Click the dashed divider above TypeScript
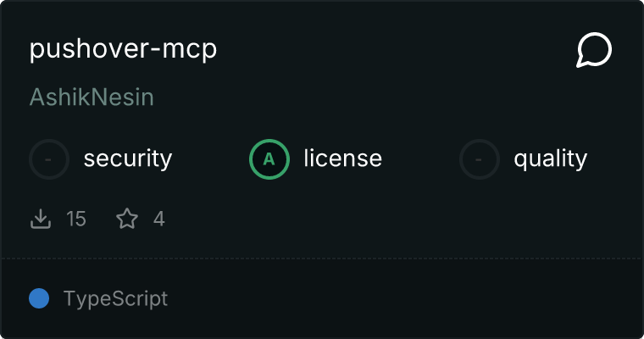This screenshot has width=644, height=339. [x=322, y=258]
